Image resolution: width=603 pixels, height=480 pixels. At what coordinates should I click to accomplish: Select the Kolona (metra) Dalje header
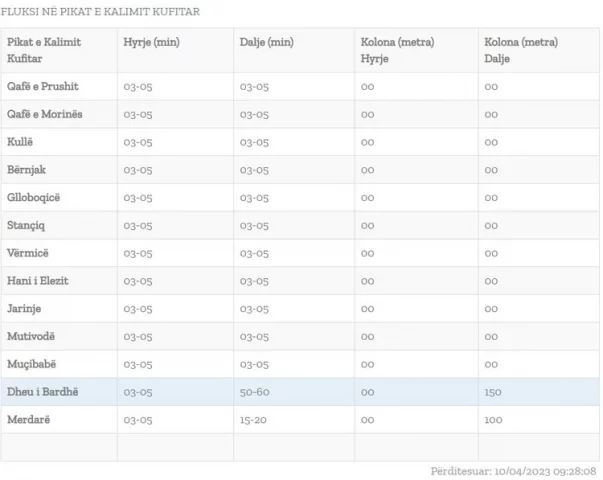tap(521, 50)
